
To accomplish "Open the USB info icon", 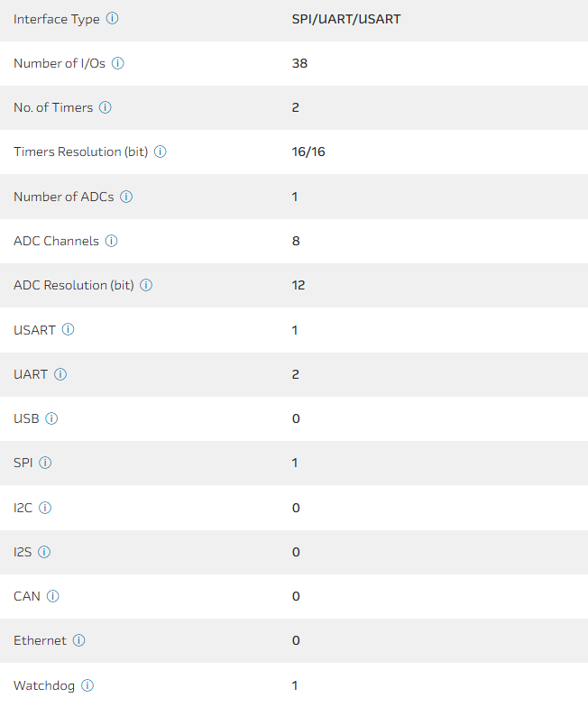I will coord(51,418).
